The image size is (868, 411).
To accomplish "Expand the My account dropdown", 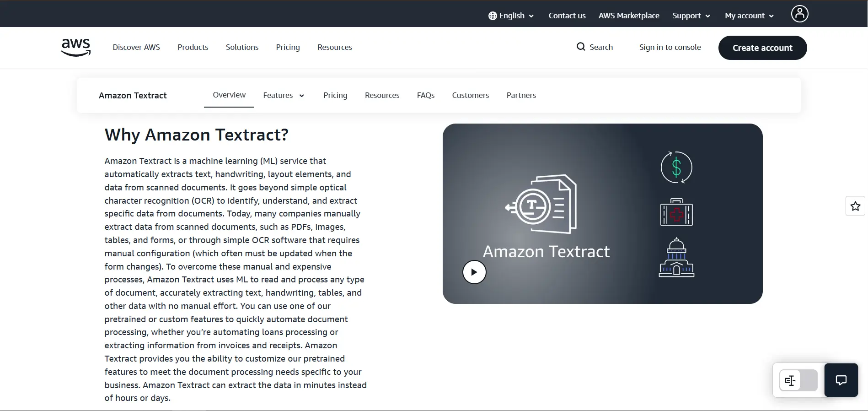I will click(x=749, y=16).
